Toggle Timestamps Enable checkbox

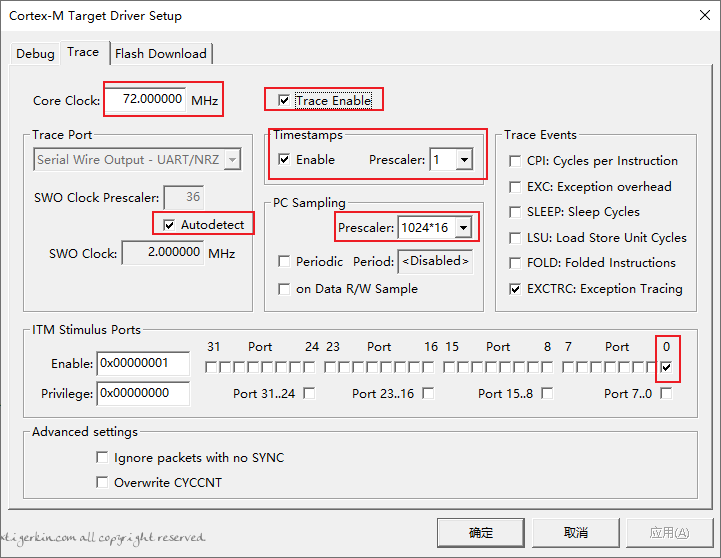pos(284,159)
